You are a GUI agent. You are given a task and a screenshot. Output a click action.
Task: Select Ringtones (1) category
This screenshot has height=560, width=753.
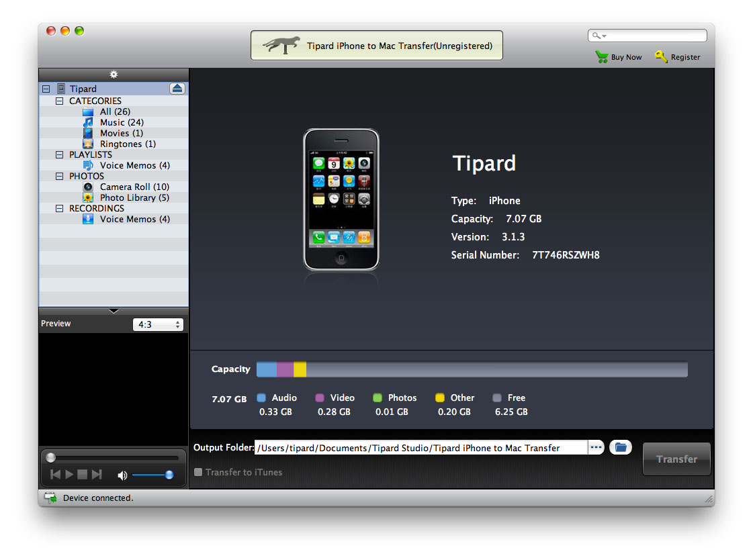128,144
